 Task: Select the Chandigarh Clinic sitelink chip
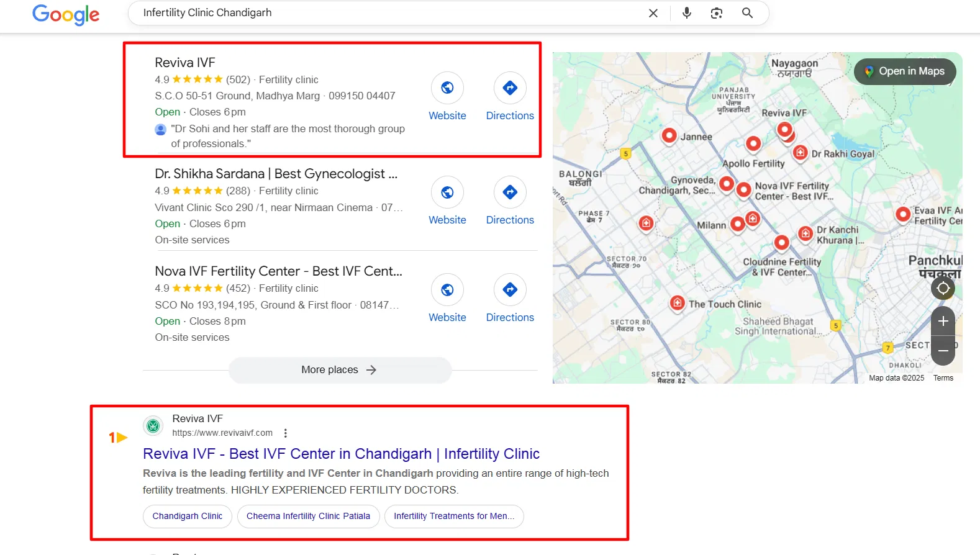187,516
